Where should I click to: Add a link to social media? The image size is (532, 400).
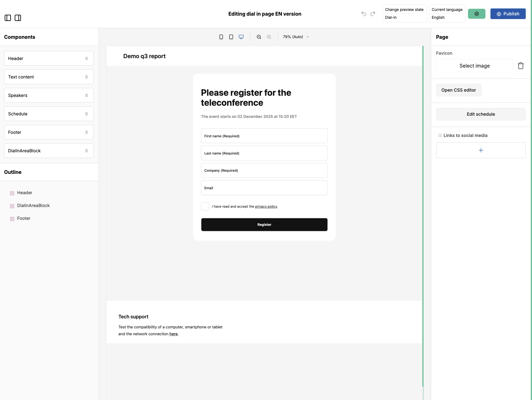click(481, 150)
